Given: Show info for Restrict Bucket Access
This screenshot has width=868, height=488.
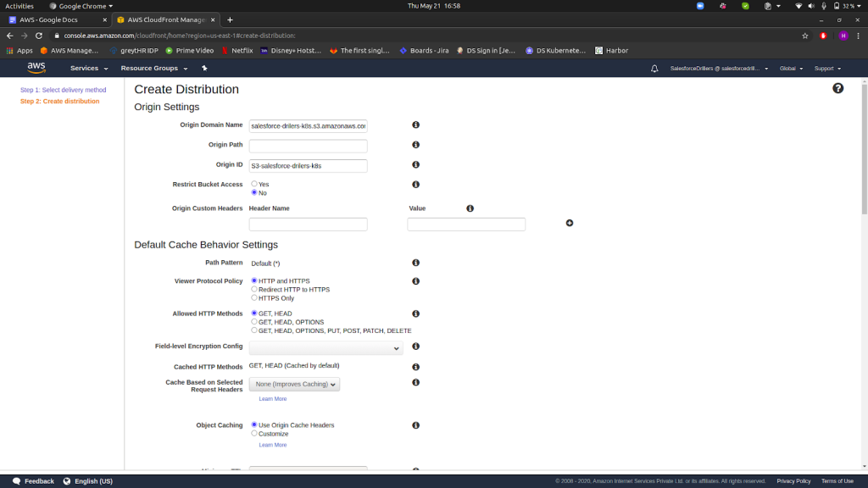Looking at the screenshot, I should (415, 185).
